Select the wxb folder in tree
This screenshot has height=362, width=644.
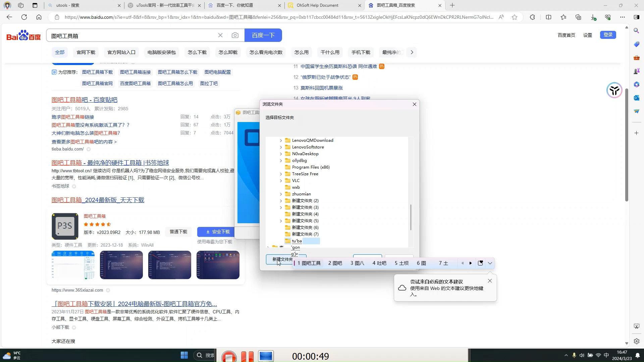(x=296, y=187)
